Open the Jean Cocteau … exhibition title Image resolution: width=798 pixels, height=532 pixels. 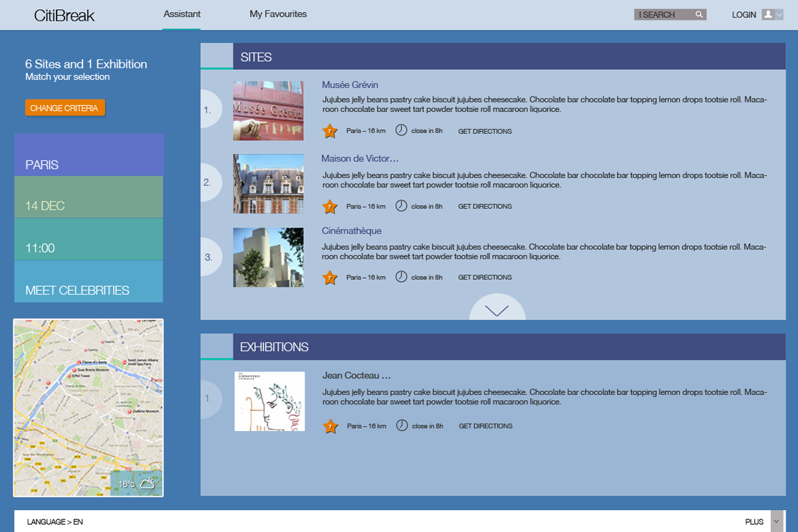(356, 376)
